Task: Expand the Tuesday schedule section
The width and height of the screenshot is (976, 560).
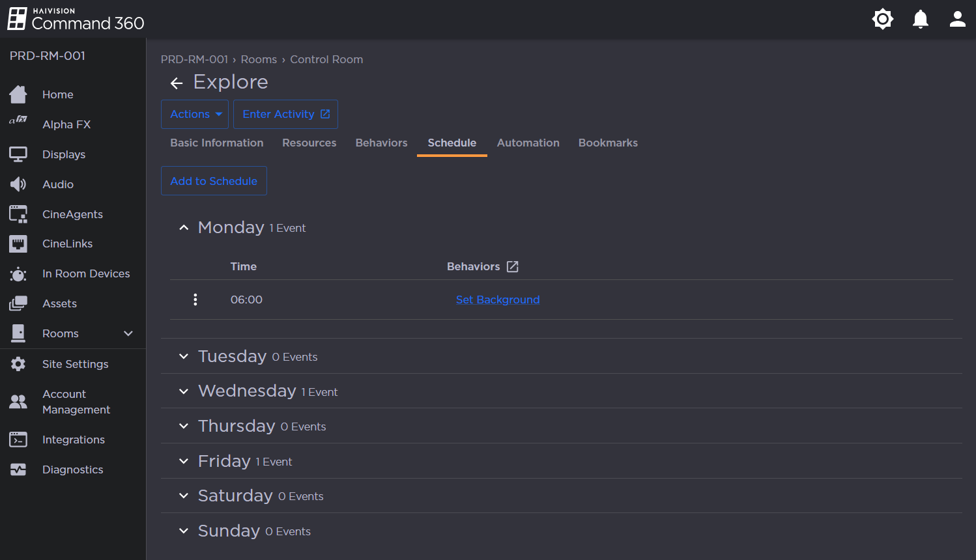Action: [x=184, y=356]
